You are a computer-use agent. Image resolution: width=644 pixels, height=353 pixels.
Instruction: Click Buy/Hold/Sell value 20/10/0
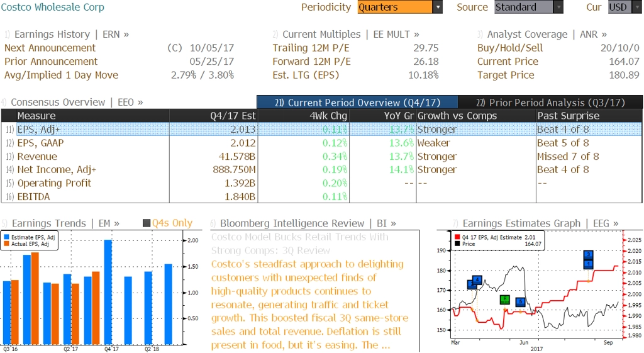[x=620, y=48]
